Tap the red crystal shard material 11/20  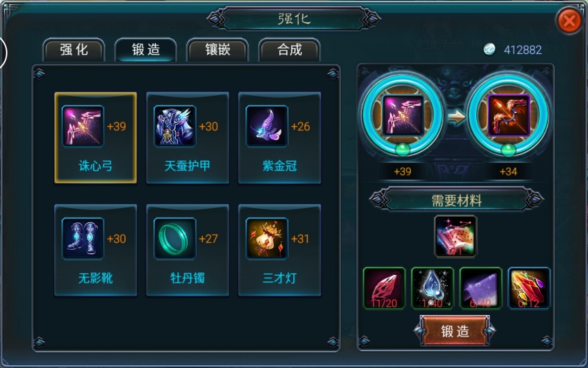(x=384, y=288)
